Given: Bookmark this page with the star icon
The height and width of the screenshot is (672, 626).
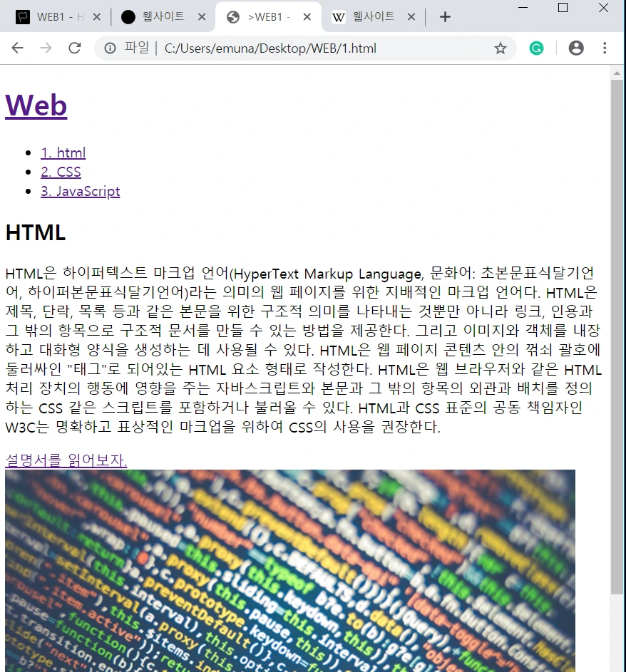Looking at the screenshot, I should 501,48.
